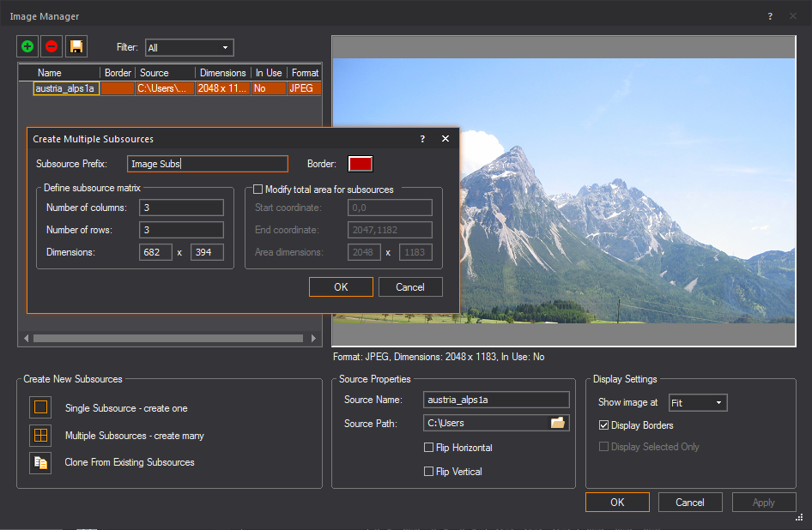Click the green add image source icon

(28, 46)
